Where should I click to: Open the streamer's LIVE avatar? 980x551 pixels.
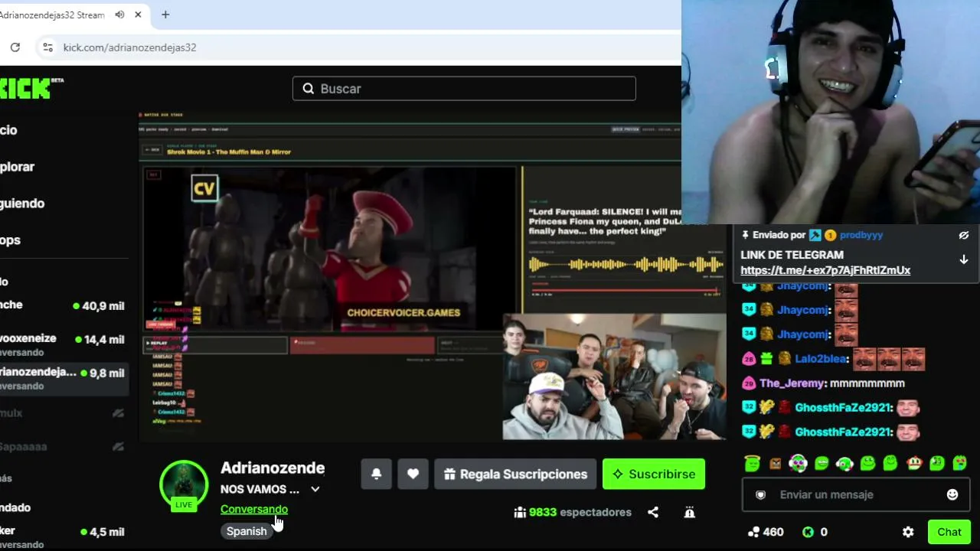coord(184,485)
